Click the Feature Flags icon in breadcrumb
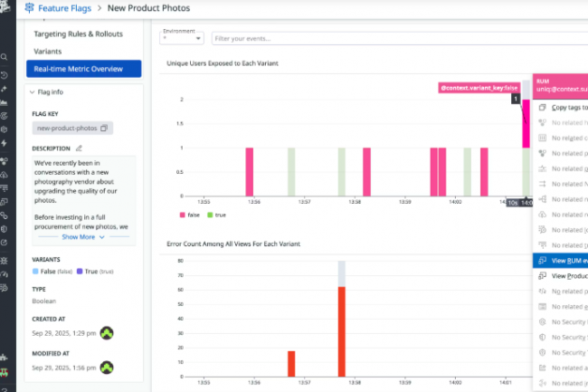588x392 pixels. click(28, 8)
